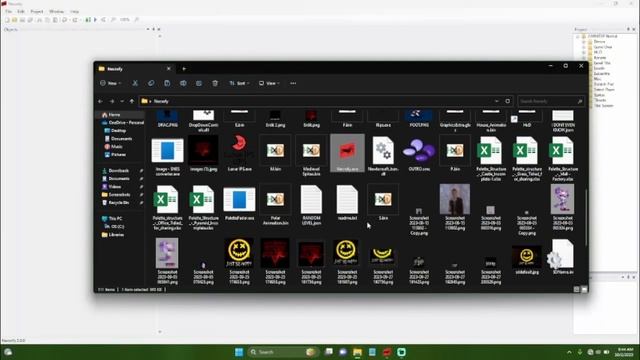Cut the selected file in File Explorer

(x=135, y=83)
